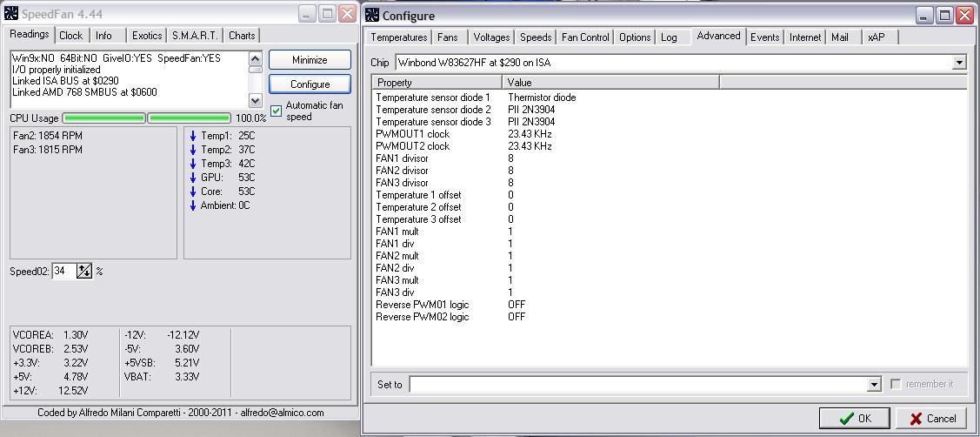Open the Charts tab

[x=242, y=36]
